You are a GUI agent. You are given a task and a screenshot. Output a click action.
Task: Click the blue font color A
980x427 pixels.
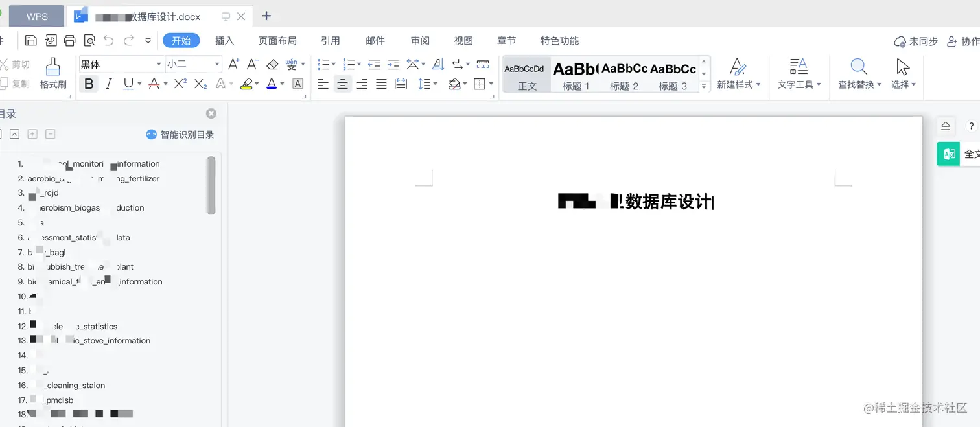point(272,84)
